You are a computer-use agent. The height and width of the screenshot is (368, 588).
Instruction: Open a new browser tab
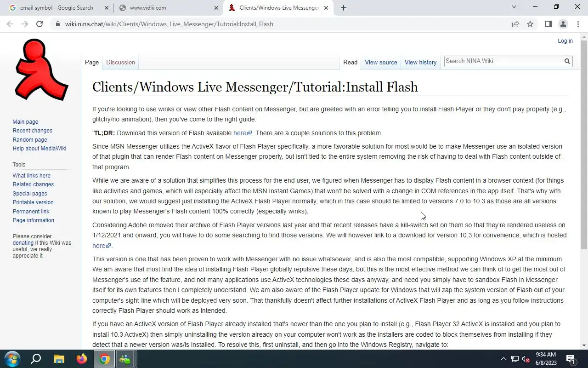[343, 8]
